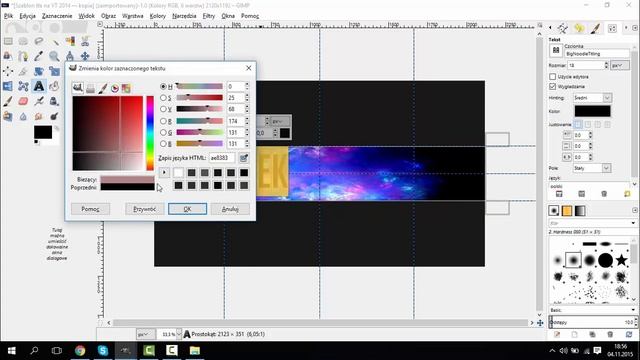
Task: Select the S saturation radio button
Action: coord(163,98)
